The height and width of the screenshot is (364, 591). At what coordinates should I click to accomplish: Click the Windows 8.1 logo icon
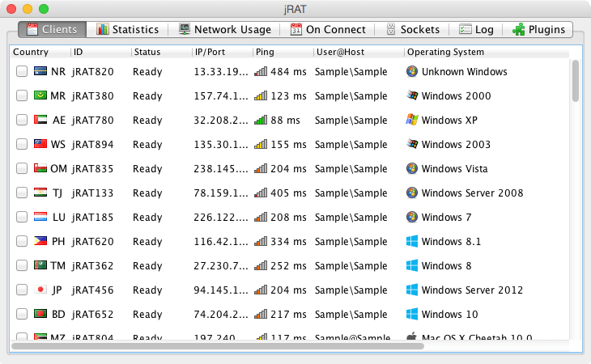[x=412, y=242]
